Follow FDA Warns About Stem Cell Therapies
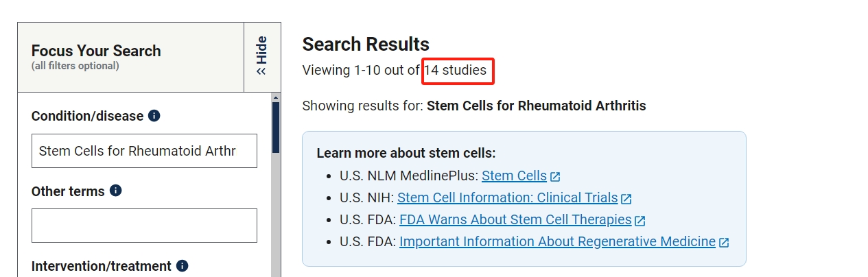Screen dimensions: 868x277 [x=515, y=220]
